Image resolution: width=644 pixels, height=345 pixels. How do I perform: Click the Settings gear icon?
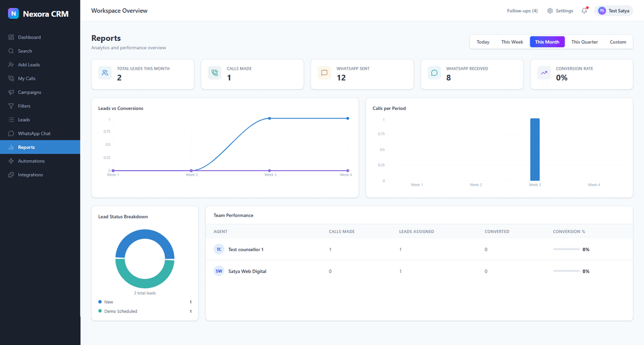point(550,11)
